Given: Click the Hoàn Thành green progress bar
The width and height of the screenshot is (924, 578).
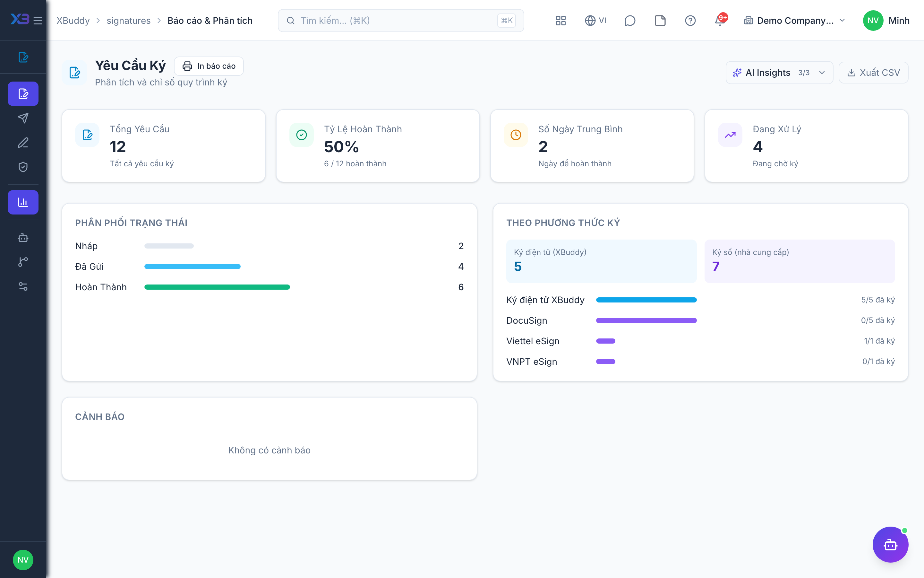Looking at the screenshot, I should [217, 287].
